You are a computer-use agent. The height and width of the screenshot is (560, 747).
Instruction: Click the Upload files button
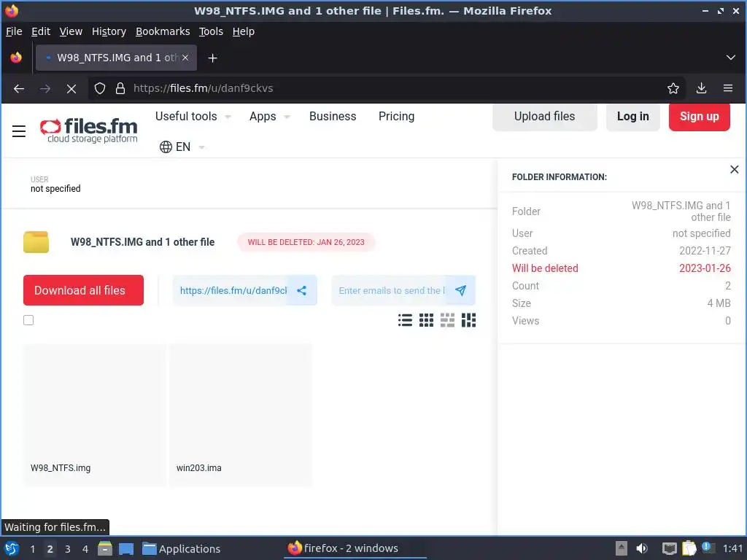pos(544,117)
